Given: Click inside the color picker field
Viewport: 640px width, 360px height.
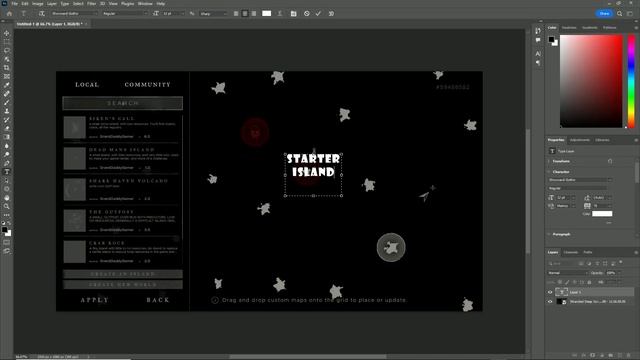Looking at the screenshot, I should pyautogui.click(x=591, y=81).
